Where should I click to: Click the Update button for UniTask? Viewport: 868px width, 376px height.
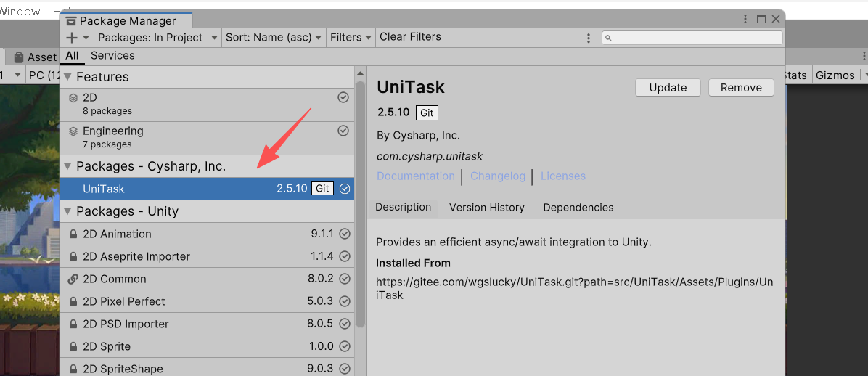pos(668,88)
